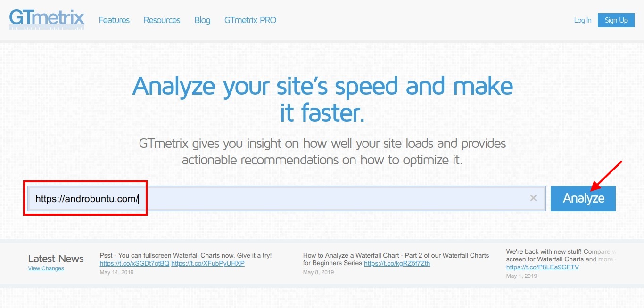Image resolution: width=644 pixels, height=308 pixels.
Task: Focus the URL input containing androbuntu.com
Action: (283, 198)
